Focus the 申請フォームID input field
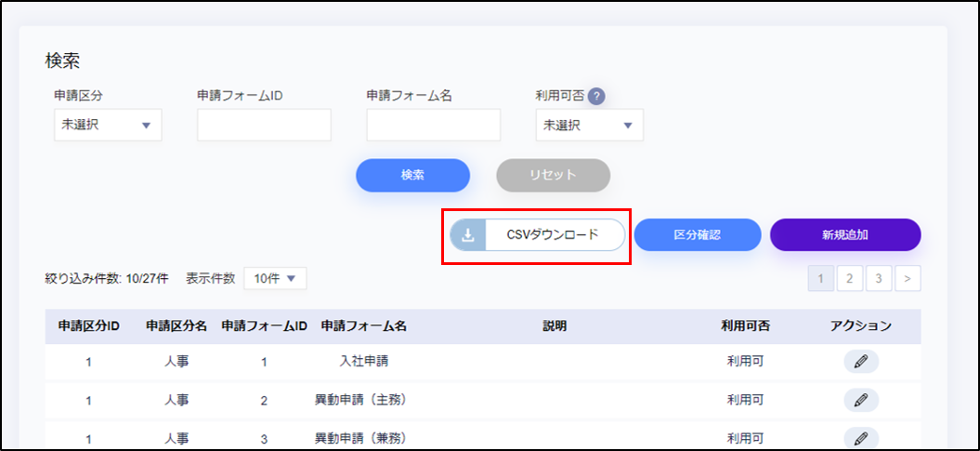This screenshot has width=980, height=451. pos(264,126)
